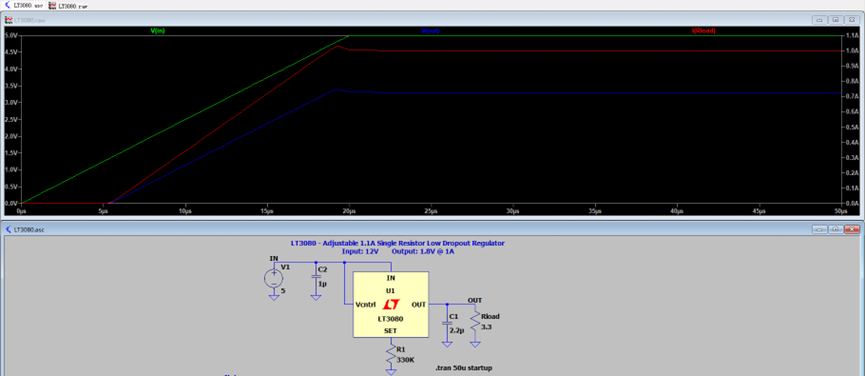The width and height of the screenshot is (865, 376).
Task: Close the LT3080.asc schematic window
Action: 853,229
